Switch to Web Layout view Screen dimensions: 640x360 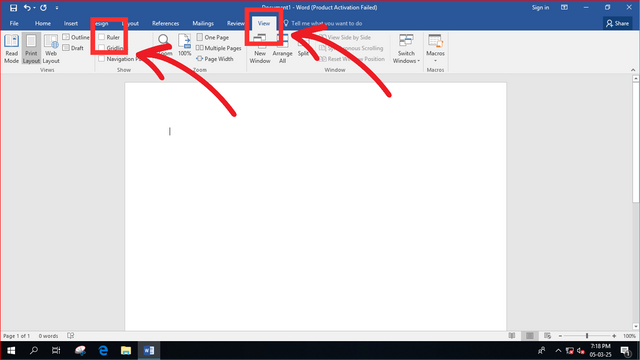point(51,49)
